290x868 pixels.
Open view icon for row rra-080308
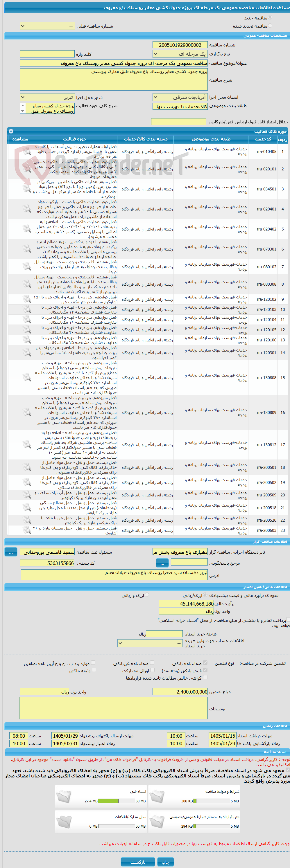[x=27, y=284]
